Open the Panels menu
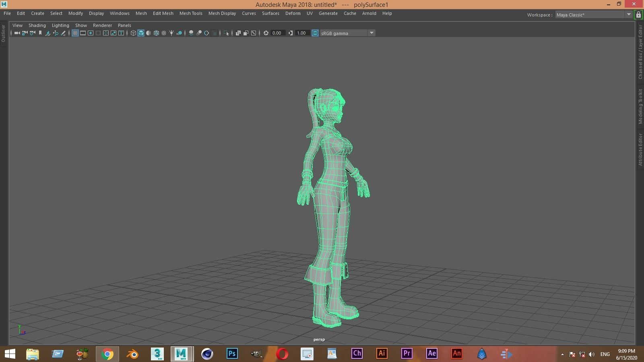The width and height of the screenshot is (644, 362). click(124, 25)
